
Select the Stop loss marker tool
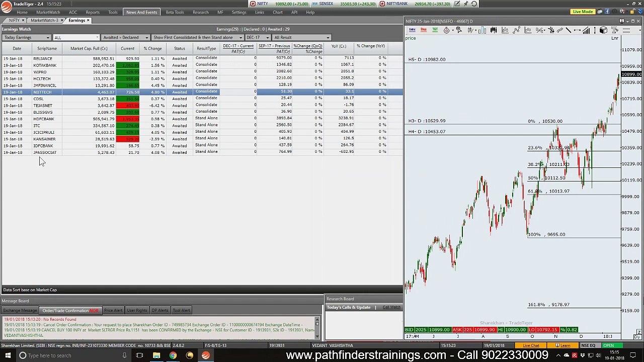coord(424,30)
